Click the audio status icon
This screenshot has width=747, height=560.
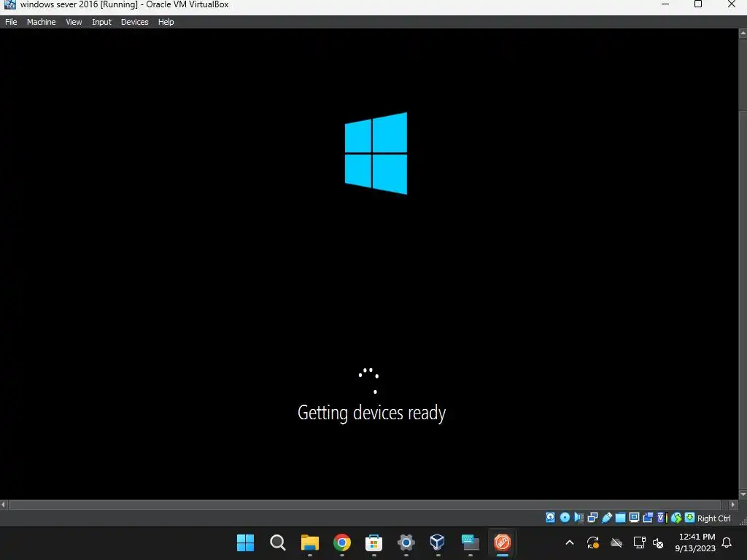[x=578, y=518]
